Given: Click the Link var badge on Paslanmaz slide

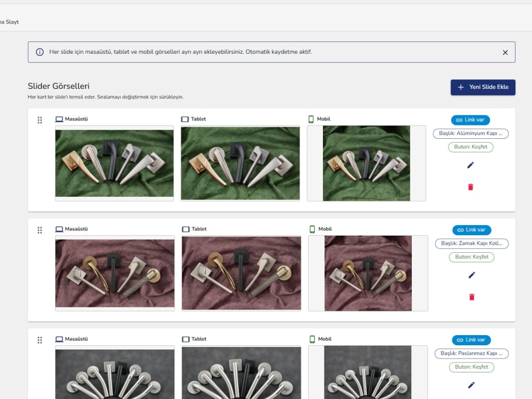Looking at the screenshot, I should click(x=471, y=339).
